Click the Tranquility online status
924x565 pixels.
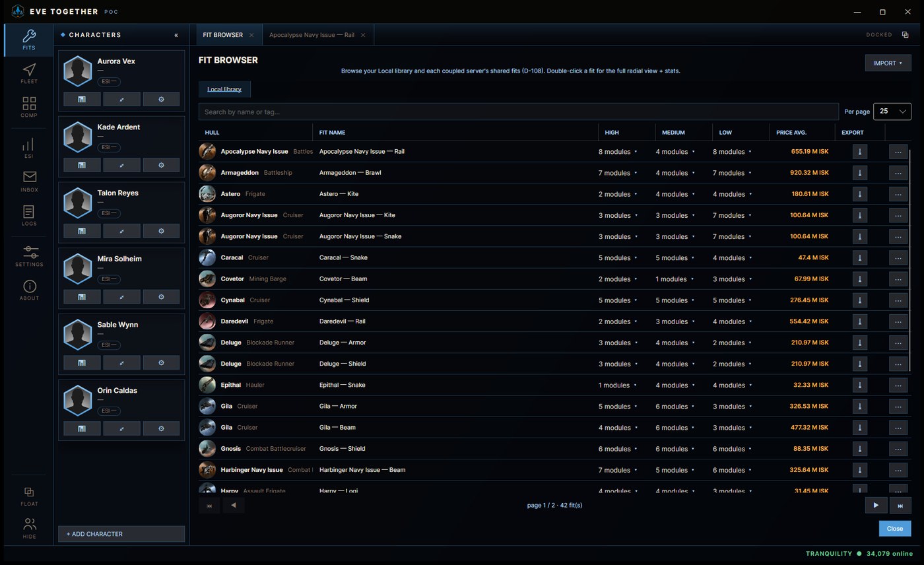[x=859, y=554]
